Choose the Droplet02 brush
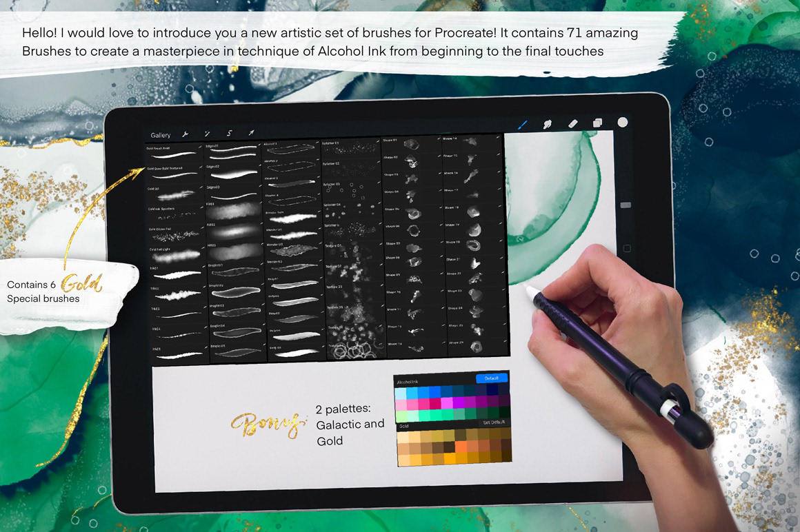Viewport: 800px width, 532px height. [x=237, y=292]
